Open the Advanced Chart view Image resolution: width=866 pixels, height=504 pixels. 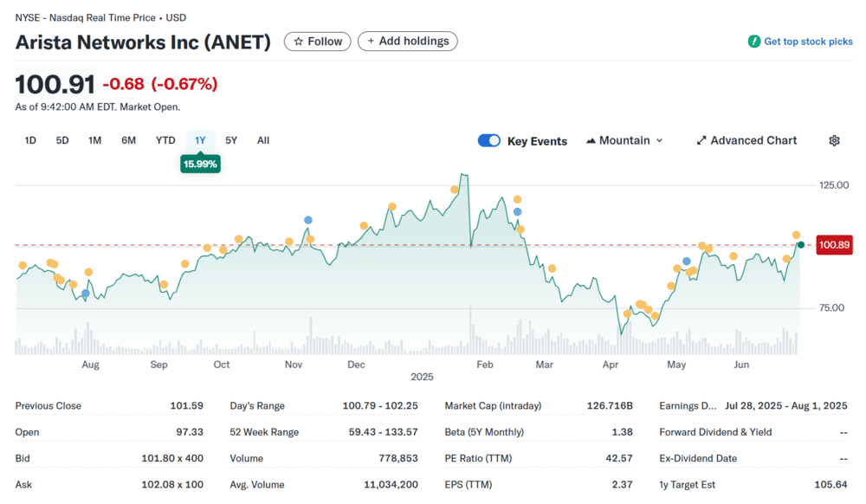click(x=746, y=141)
